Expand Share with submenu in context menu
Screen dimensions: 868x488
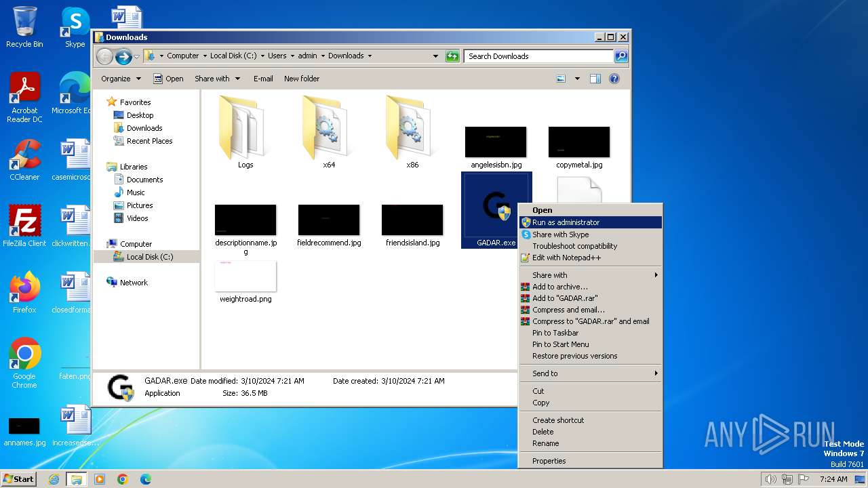point(591,275)
